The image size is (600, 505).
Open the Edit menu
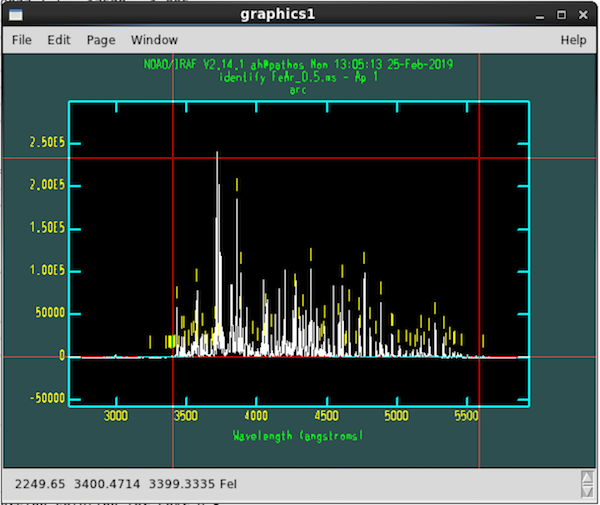pos(59,40)
